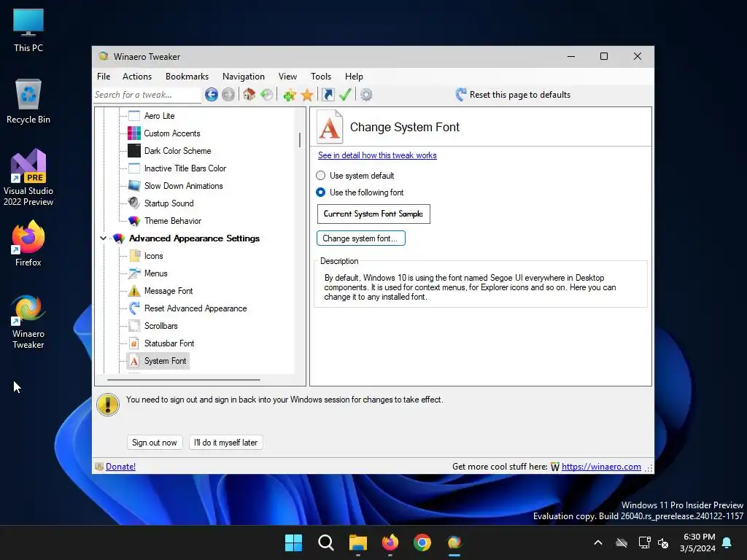Select the This PC desktop icon
The height and width of the screenshot is (560, 747).
(28, 31)
